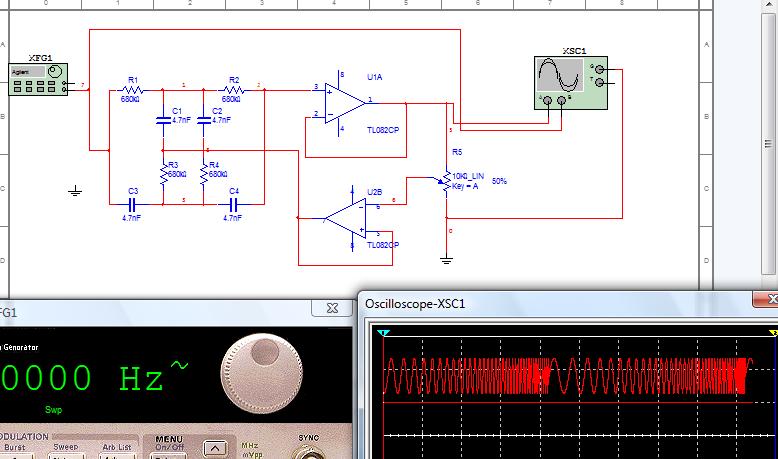Viewport: 778px width, 459px height.
Task: Select capacitor C1 in the circuit
Action: click(163, 120)
